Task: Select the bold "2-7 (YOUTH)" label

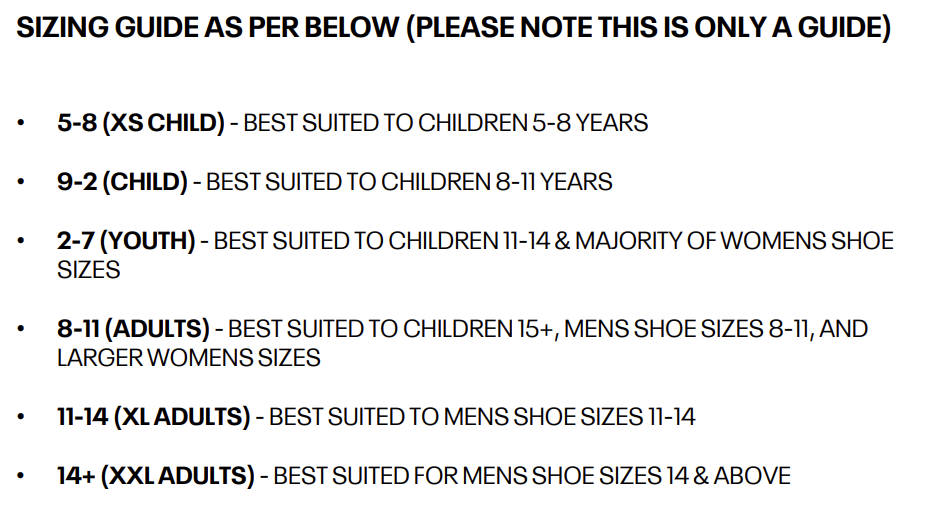Action: pyautogui.click(x=128, y=241)
